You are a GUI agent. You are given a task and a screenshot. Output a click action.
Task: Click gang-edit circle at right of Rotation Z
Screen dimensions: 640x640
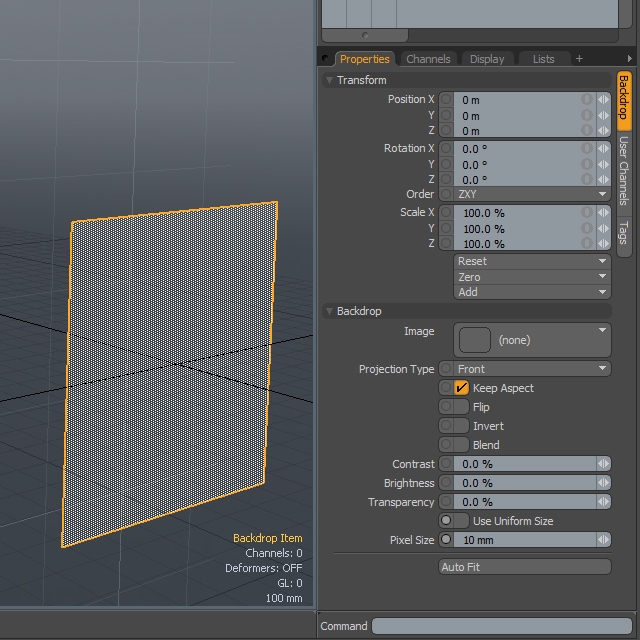pos(587,179)
